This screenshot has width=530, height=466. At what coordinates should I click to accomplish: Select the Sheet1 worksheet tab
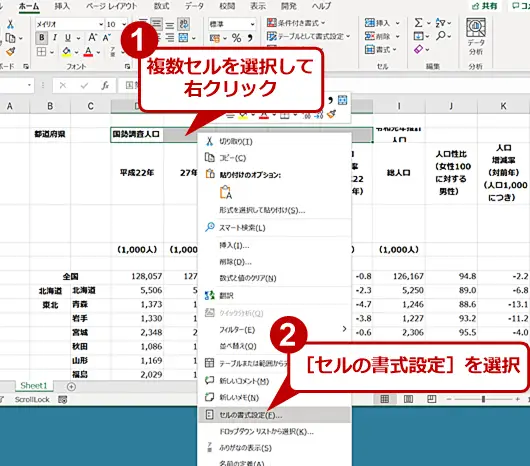[33, 386]
